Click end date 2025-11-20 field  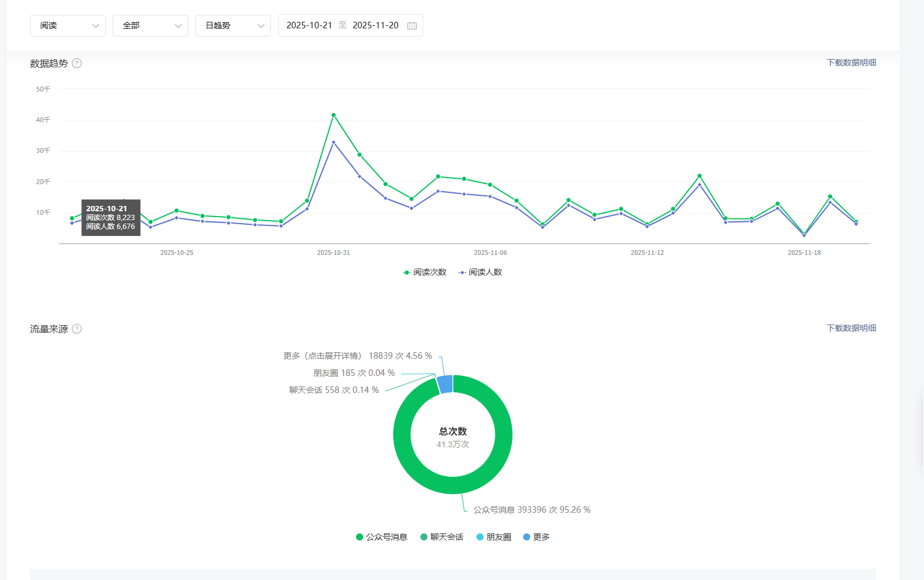pyautogui.click(x=376, y=25)
